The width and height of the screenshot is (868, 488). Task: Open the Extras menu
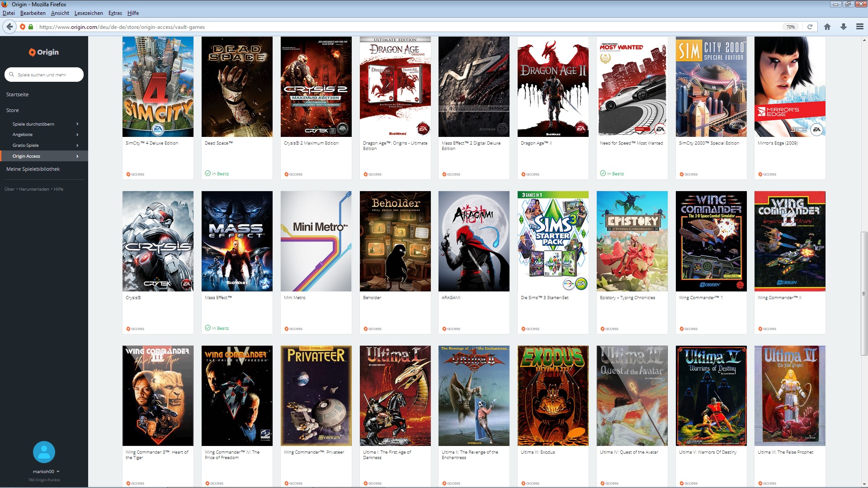(115, 13)
